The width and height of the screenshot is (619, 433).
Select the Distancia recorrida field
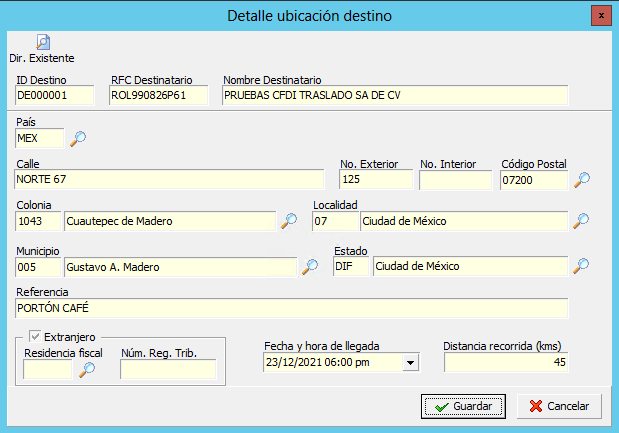[x=506, y=362]
